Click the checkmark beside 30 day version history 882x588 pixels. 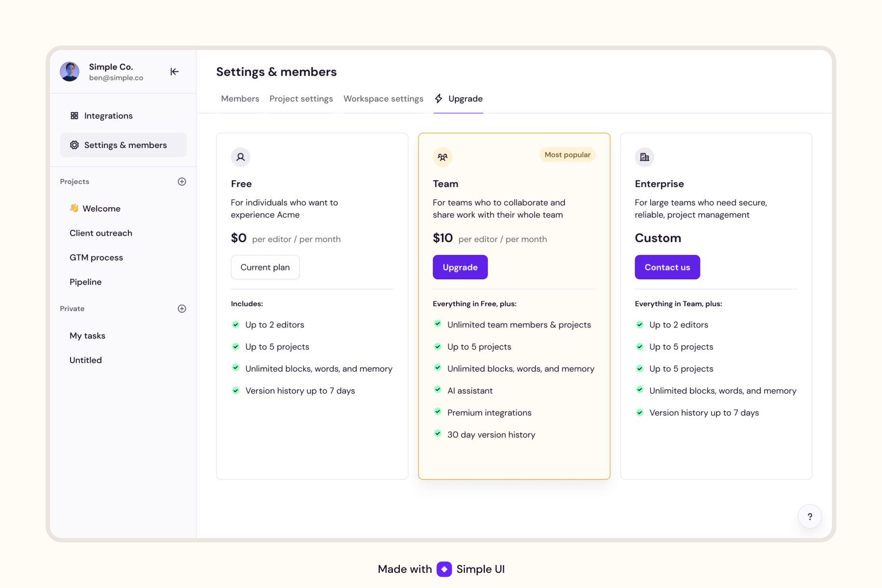[438, 434]
